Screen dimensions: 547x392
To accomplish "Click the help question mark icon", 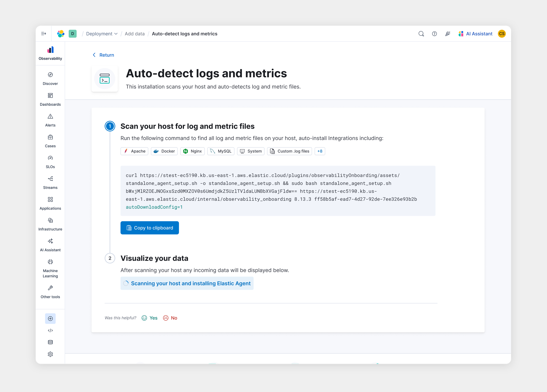I will click(434, 34).
